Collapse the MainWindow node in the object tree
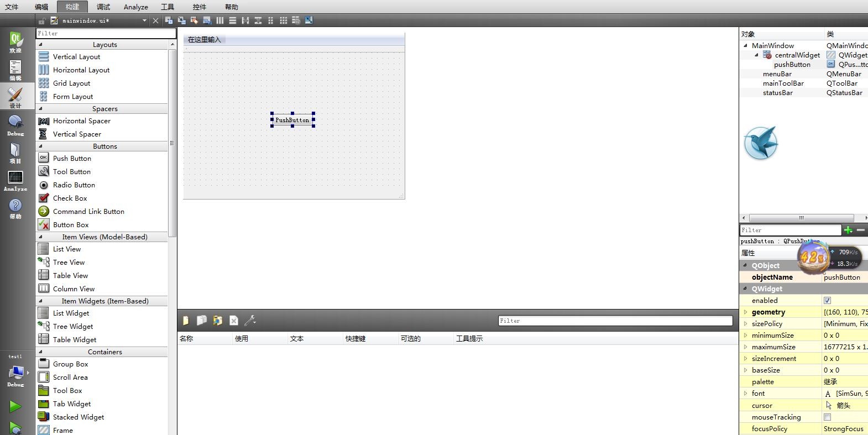868x435 pixels. pos(746,46)
